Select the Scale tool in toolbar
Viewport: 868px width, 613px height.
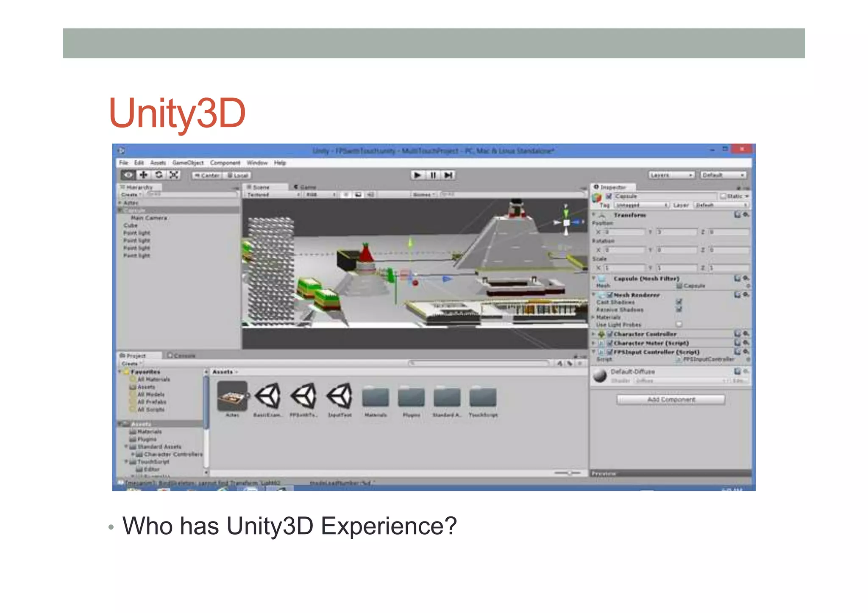(174, 175)
